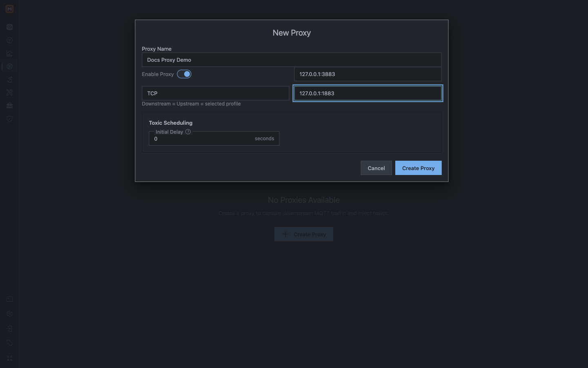Focus the Proxy Name input field

click(x=292, y=60)
